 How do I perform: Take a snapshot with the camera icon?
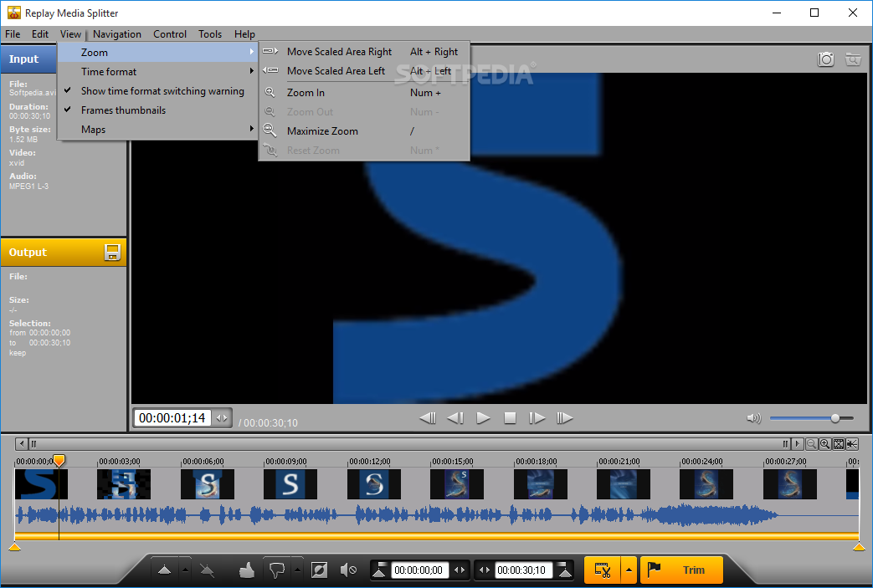825,59
